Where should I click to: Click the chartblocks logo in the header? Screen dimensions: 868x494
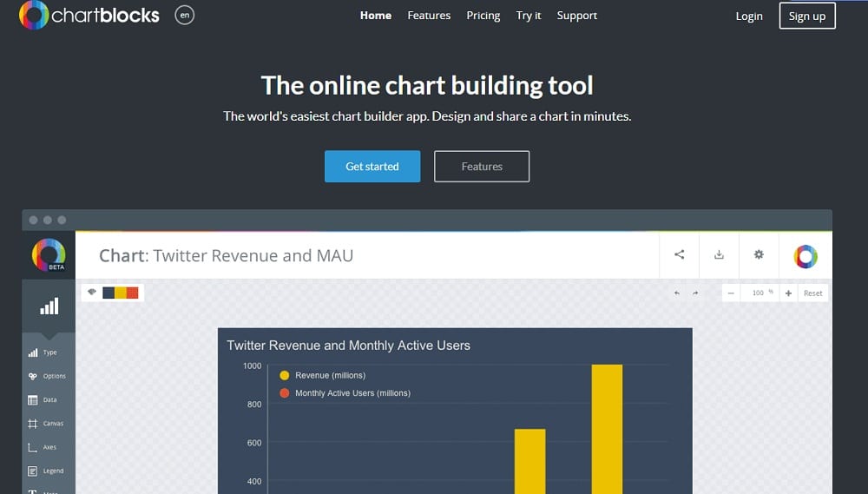pos(89,15)
